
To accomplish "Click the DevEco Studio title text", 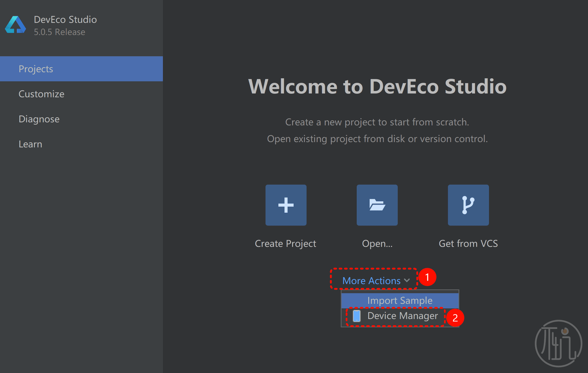I will tap(65, 20).
